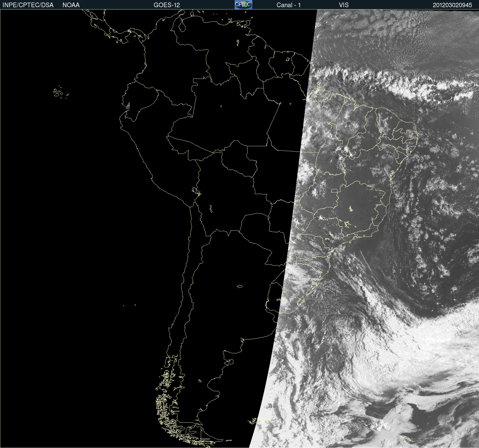Image resolution: width=479 pixels, height=448 pixels.
Task: Click the CPTEC logo icon
Action: 243,5
